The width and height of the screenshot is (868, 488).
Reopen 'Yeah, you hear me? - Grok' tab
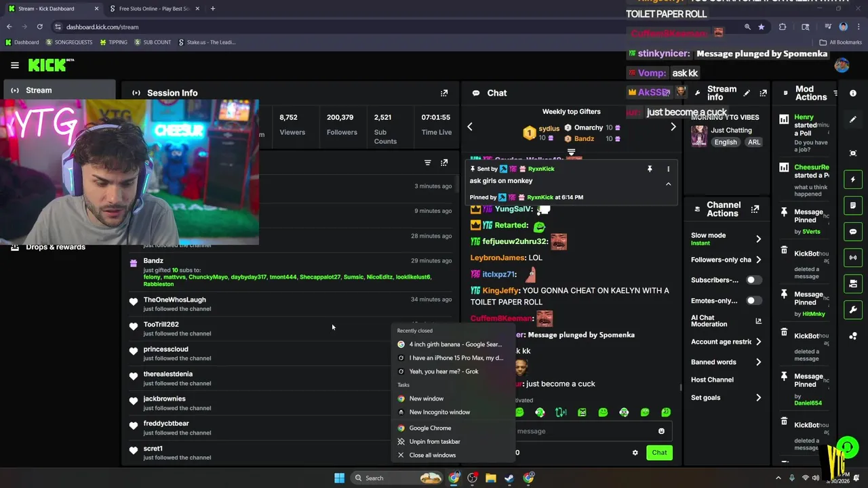coord(452,371)
